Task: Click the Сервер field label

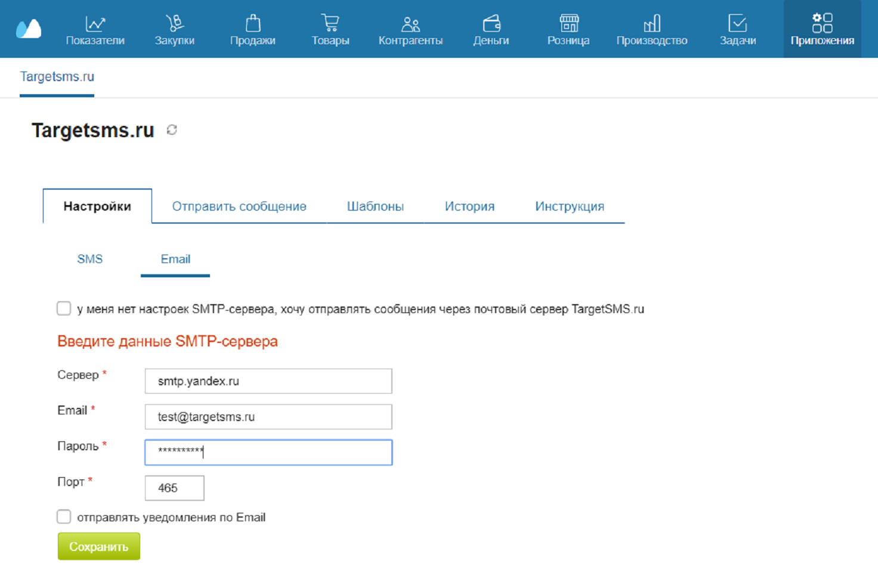Action: click(x=78, y=375)
